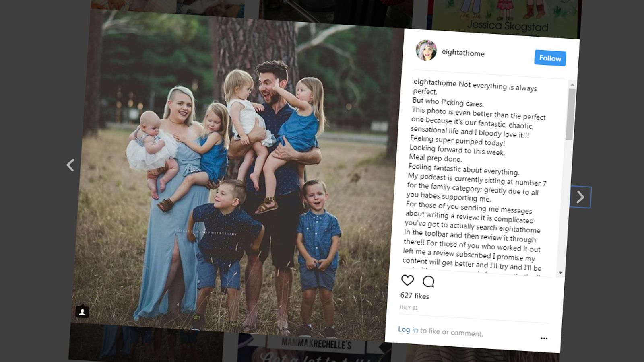The image size is (644, 362).
Task: Click the caption scrollbar thumb
Action: click(571, 114)
